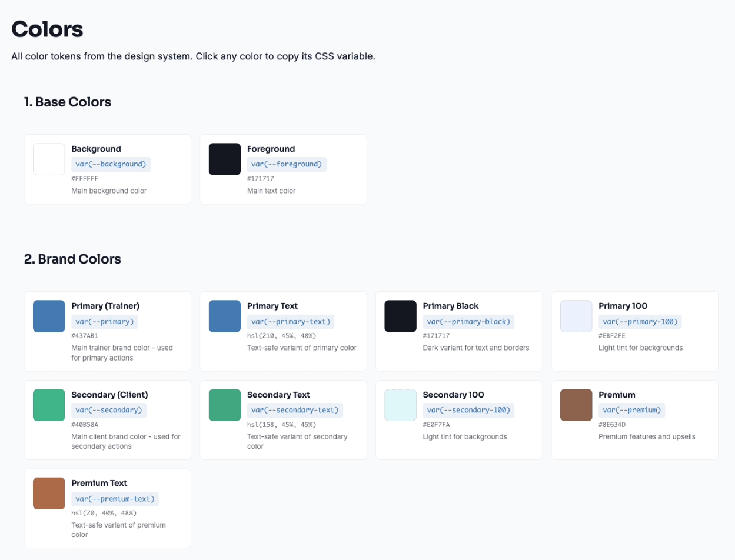Select the pale Secondary 100 swatch
This screenshot has width=735, height=560.
click(400, 405)
